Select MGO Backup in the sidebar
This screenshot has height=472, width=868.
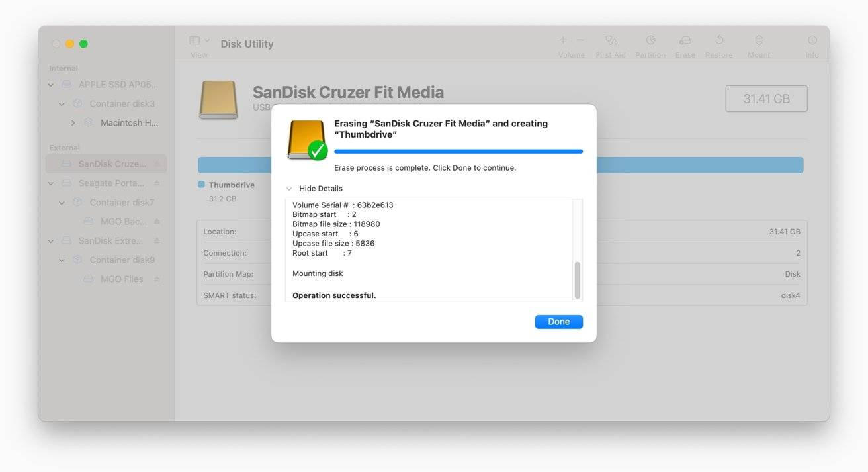tap(126, 221)
